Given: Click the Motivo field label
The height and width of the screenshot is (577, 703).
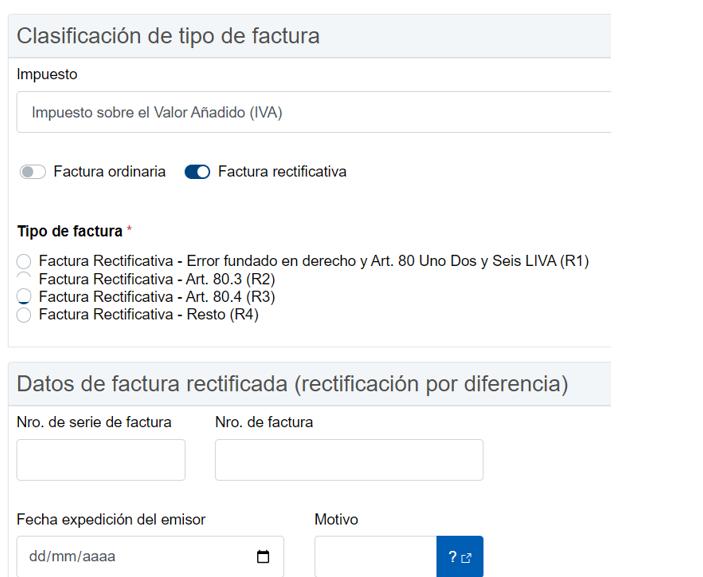Looking at the screenshot, I should [336, 520].
